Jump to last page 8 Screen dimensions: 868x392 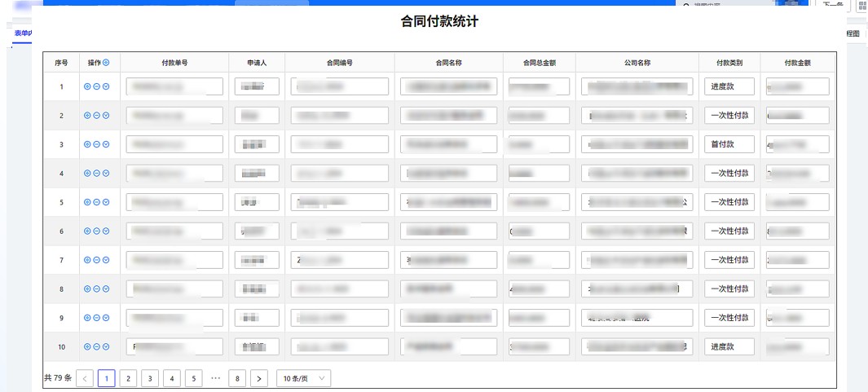click(237, 378)
